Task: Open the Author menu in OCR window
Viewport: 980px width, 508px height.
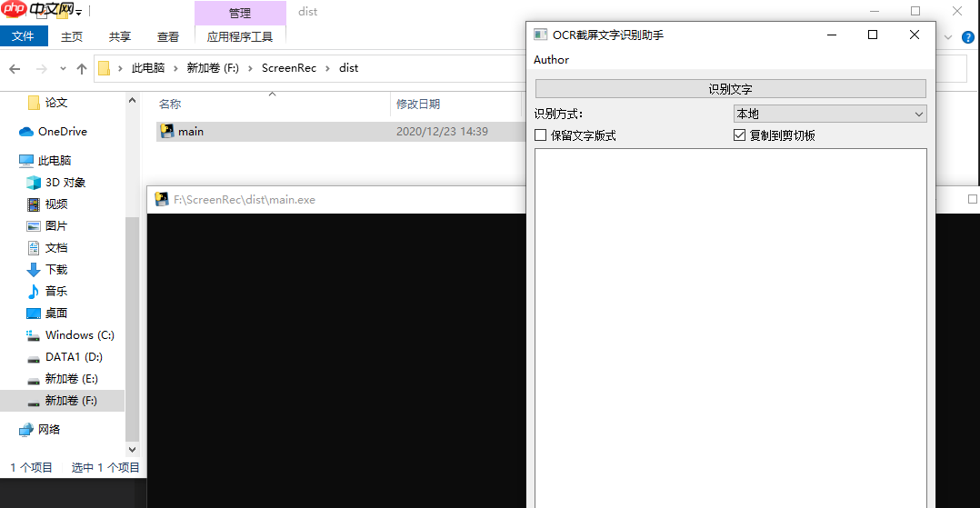Action: [x=551, y=59]
